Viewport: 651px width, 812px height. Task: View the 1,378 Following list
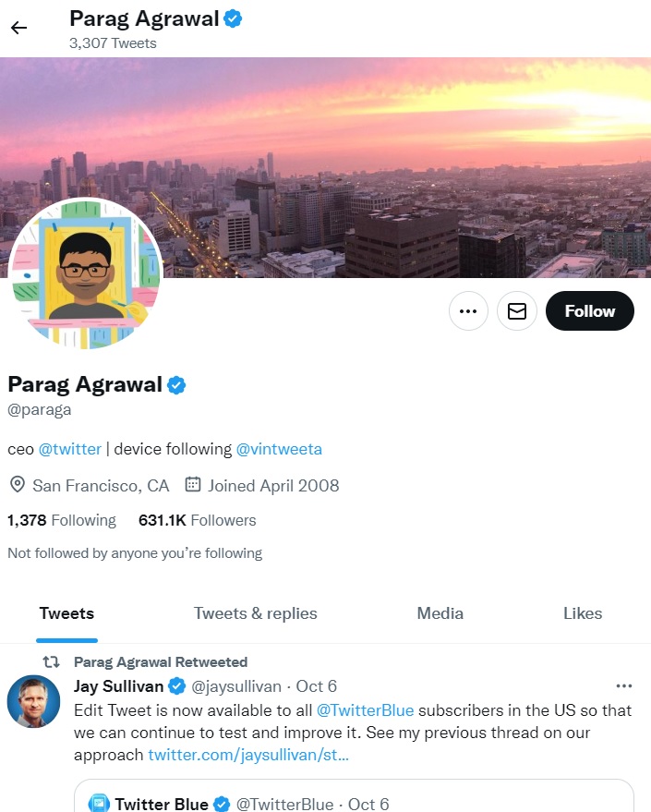click(62, 520)
